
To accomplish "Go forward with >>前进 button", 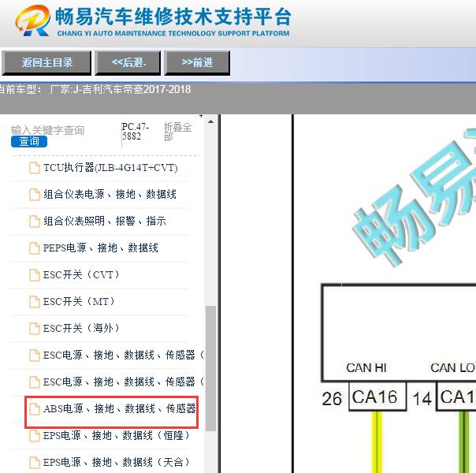I will [197, 63].
